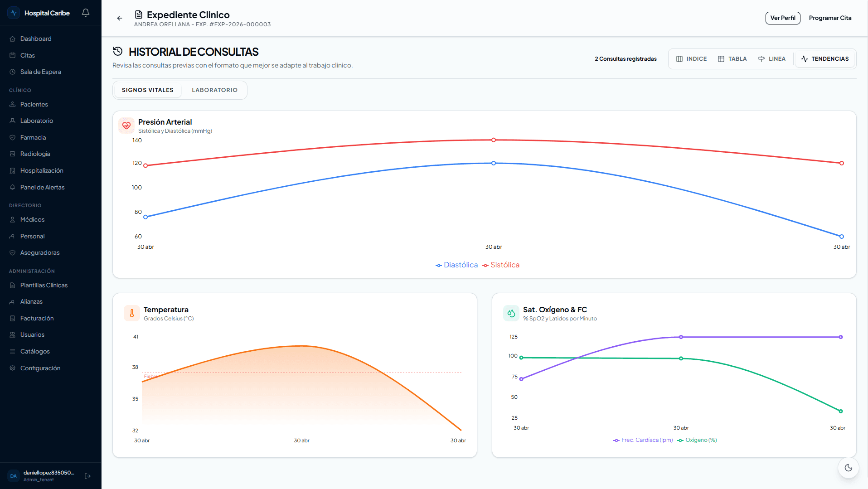Click the Usuarios sidebar icon
Screen dimensions: 868x489
[x=13, y=335]
